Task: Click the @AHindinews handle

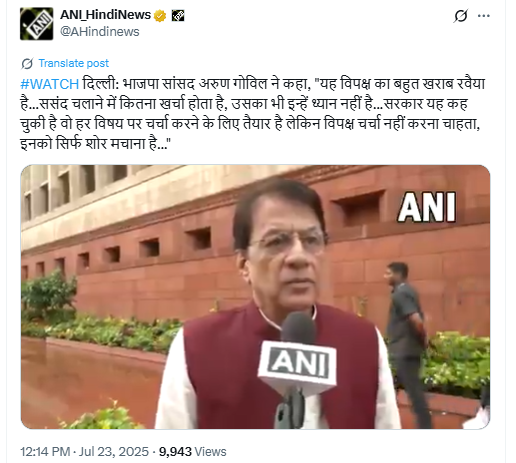Action: tap(100, 32)
